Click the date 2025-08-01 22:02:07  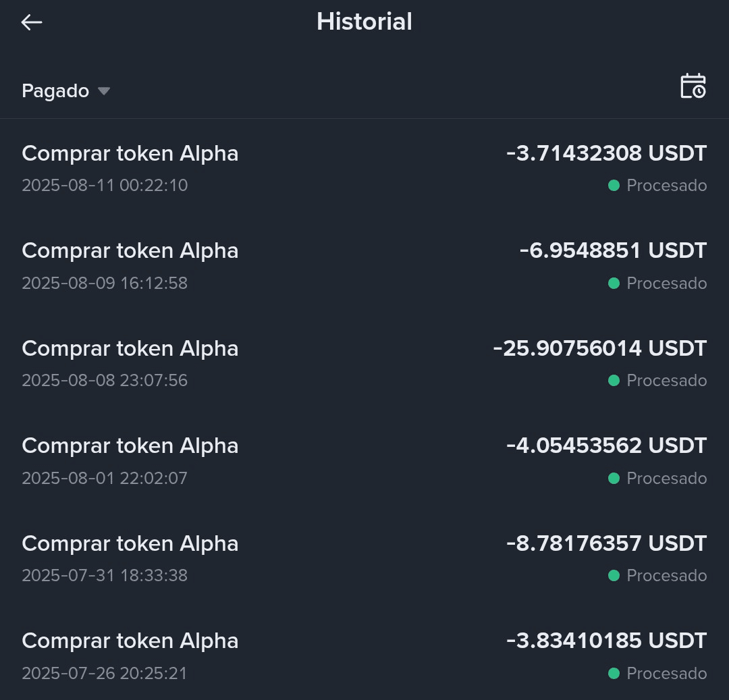(x=105, y=479)
